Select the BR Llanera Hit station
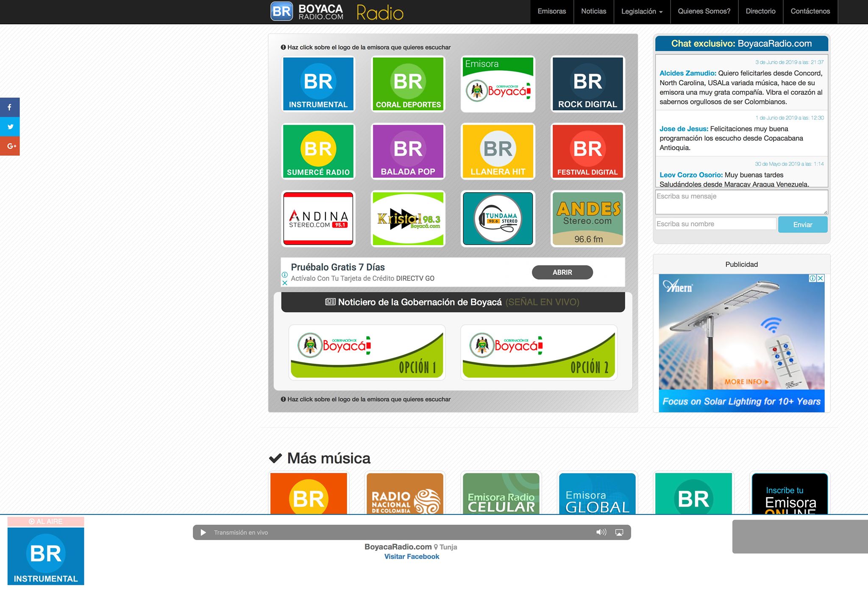Image resolution: width=868 pixels, height=590 pixels. 498,151
